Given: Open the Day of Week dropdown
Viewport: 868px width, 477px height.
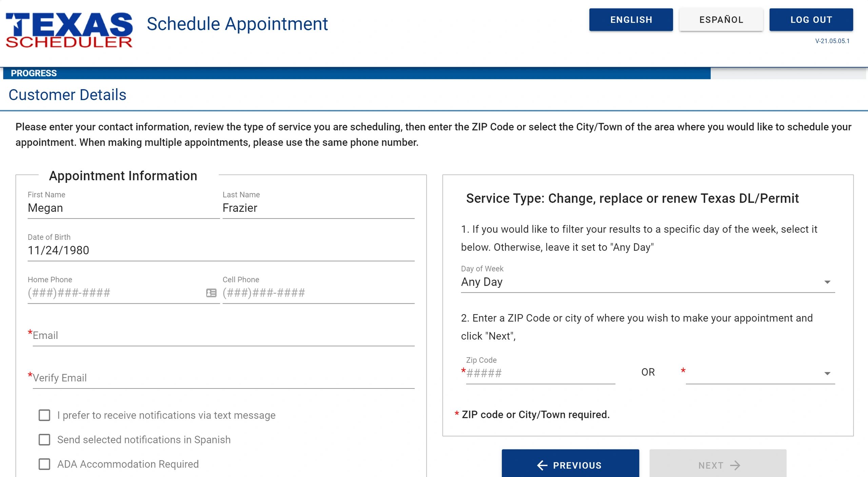Looking at the screenshot, I should 647,282.
